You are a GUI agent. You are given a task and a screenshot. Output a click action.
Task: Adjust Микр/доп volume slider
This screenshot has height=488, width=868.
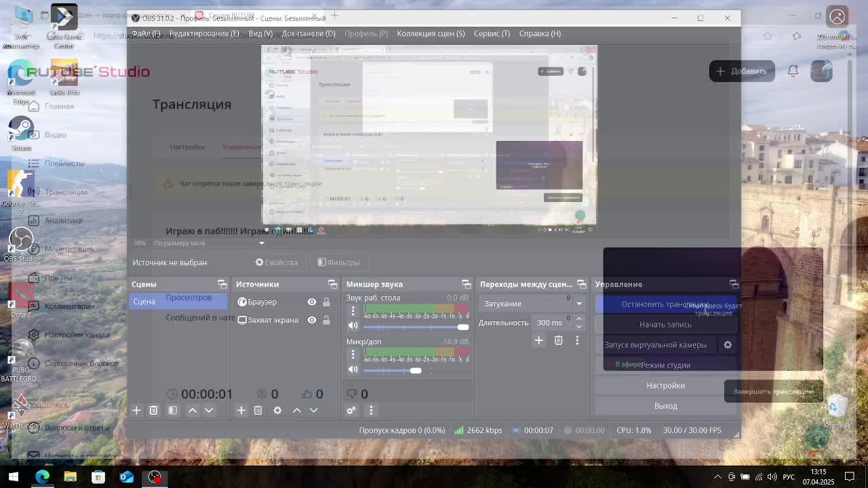pos(416,369)
